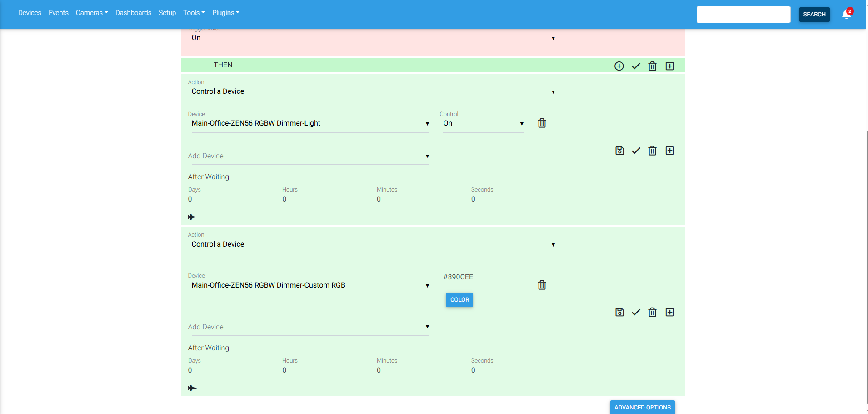Open the first Action dropdown
The width and height of the screenshot is (868, 414).
373,91
